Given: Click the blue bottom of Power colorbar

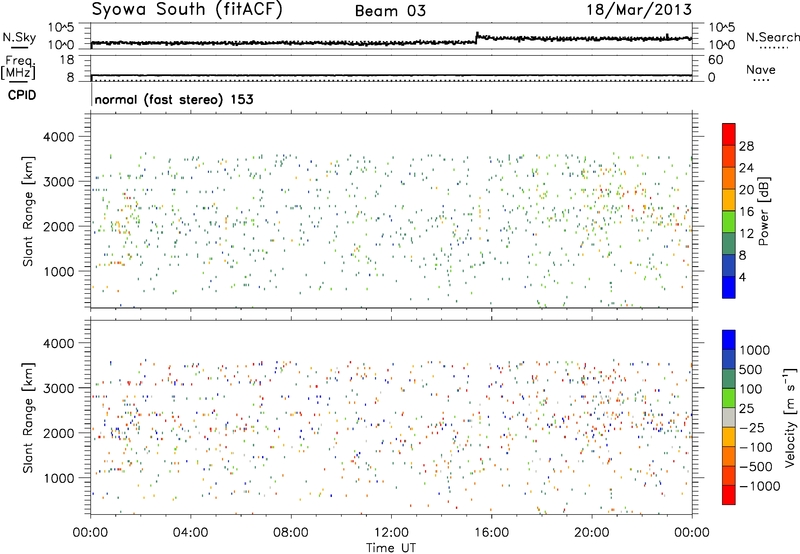Looking at the screenshot, I should pos(729,287).
